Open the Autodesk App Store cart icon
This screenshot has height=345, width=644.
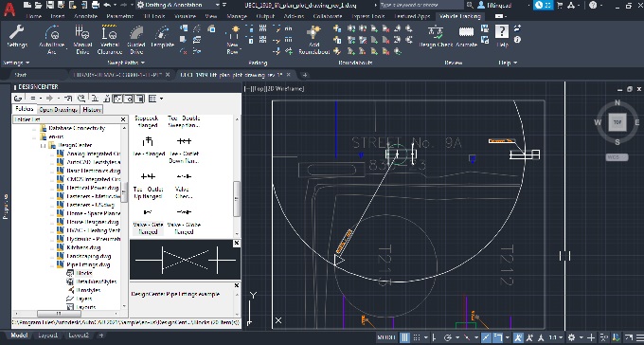559,5
